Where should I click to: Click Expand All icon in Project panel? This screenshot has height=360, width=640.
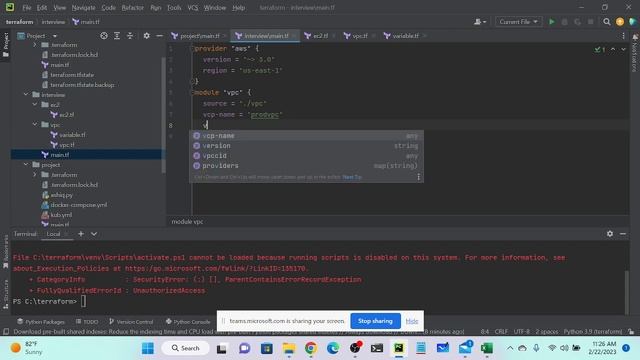coord(117,36)
